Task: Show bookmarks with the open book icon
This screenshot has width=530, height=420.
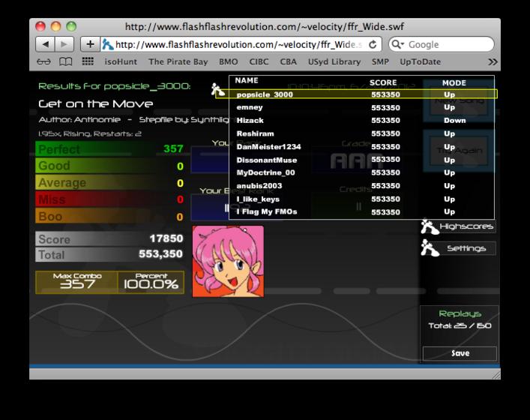Action: 65,62
